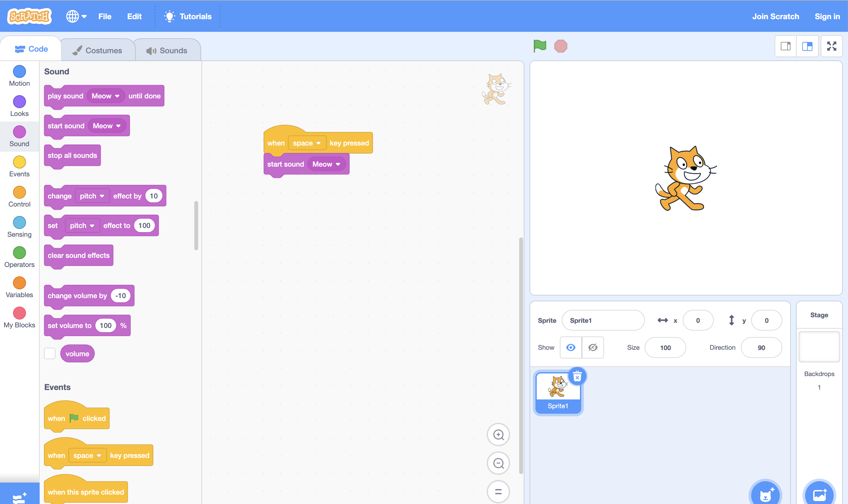Open pitch dropdown in set effect block
The image size is (848, 504).
click(x=82, y=225)
